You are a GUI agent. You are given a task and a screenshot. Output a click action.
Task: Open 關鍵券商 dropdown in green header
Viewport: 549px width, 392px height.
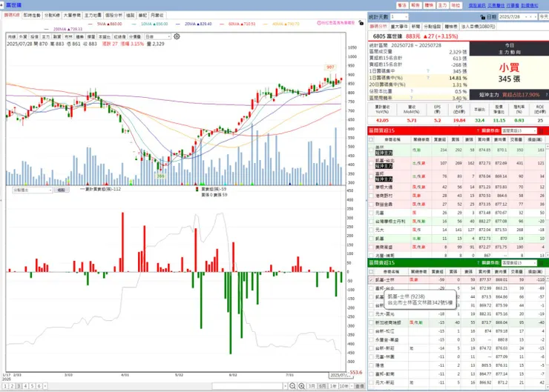(x=534, y=262)
